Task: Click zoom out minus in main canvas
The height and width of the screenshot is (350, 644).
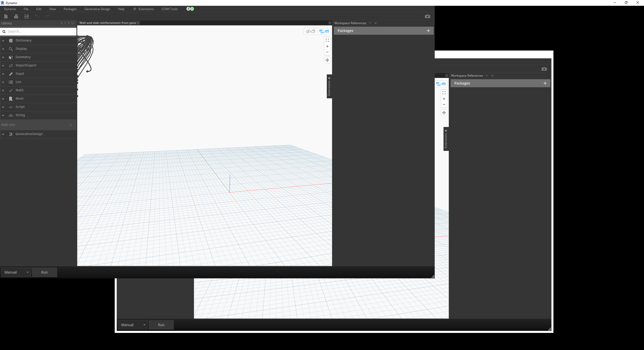Action: [327, 52]
